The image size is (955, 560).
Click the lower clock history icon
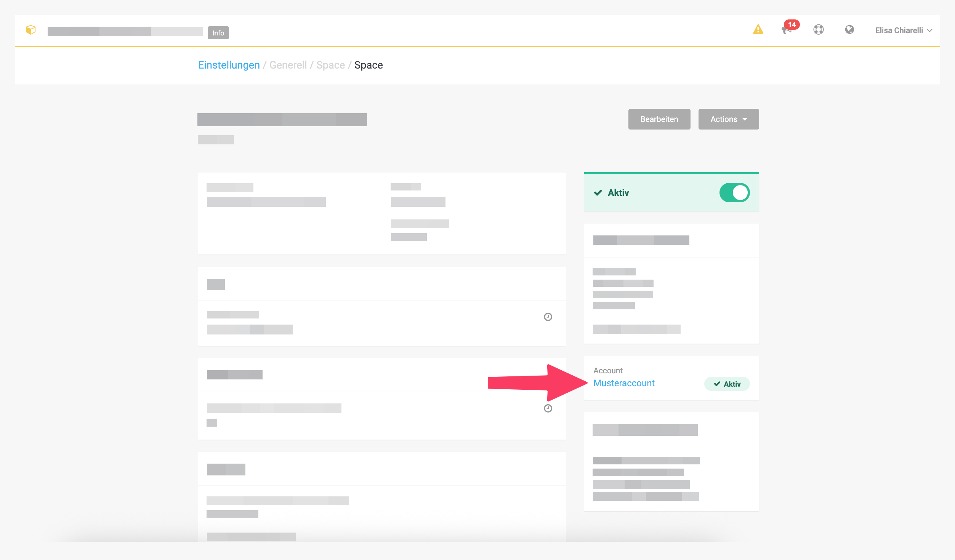[548, 408]
